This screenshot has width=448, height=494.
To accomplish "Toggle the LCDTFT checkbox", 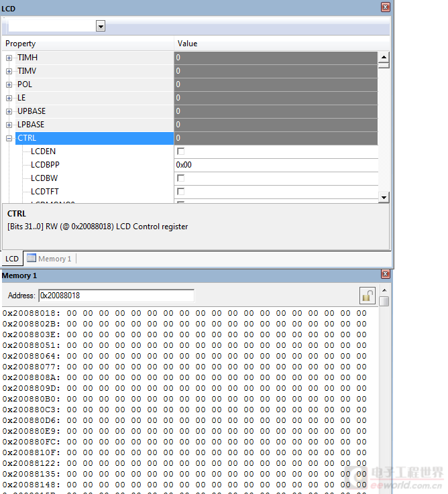I will point(181,192).
